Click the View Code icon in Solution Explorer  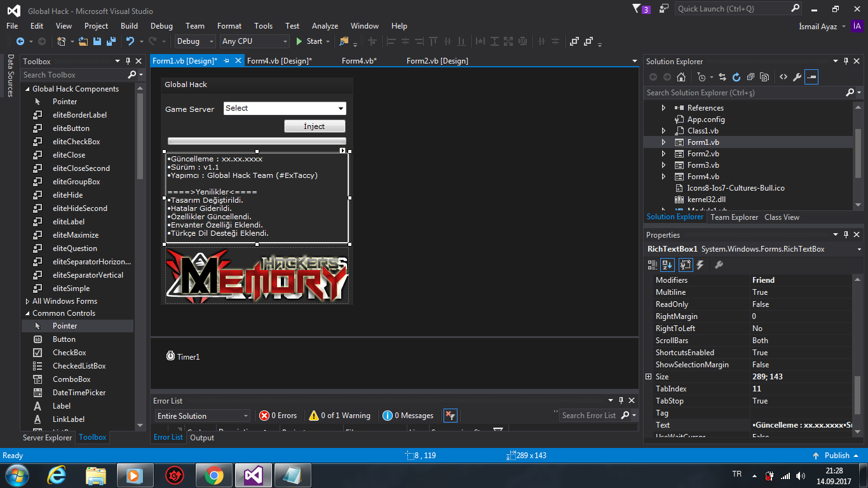[783, 77]
